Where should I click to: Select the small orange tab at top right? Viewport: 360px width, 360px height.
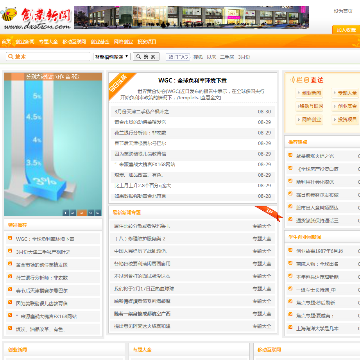pos(346,30)
